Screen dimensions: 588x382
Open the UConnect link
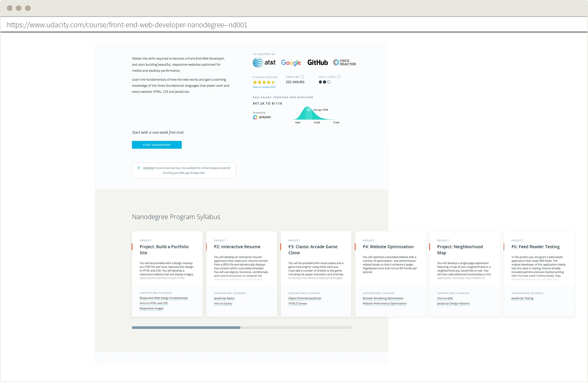coord(149,168)
